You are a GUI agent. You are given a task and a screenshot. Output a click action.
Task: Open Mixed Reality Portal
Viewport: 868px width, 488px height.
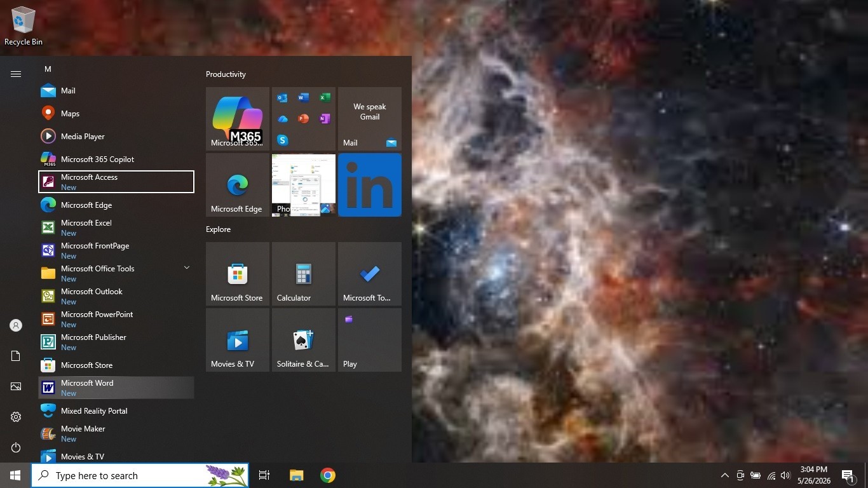116,411
